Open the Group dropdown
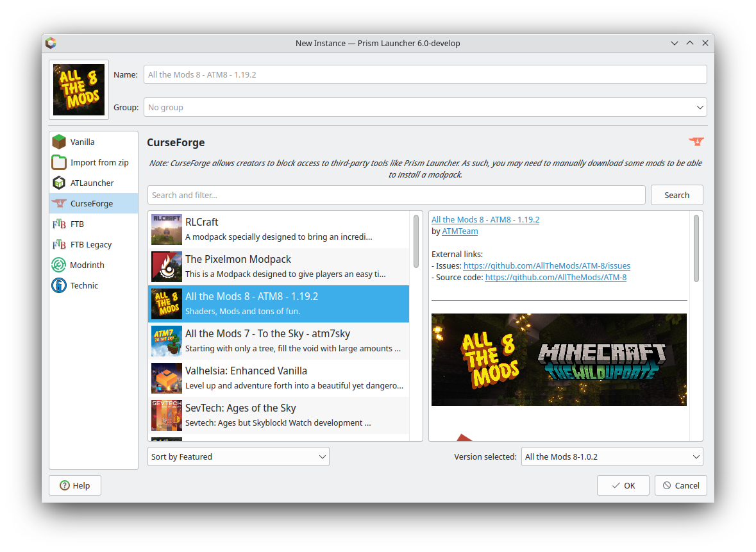 425,107
